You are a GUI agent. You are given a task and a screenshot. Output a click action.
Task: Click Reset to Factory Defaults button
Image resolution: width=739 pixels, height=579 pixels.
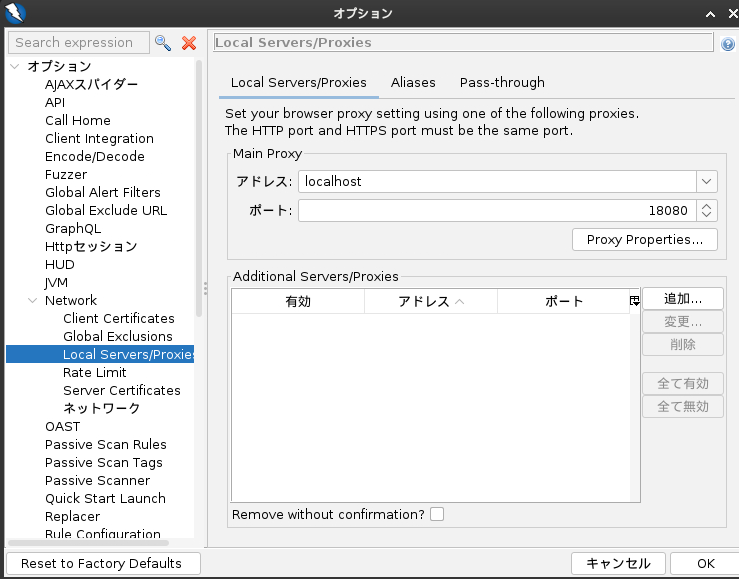coord(101,563)
